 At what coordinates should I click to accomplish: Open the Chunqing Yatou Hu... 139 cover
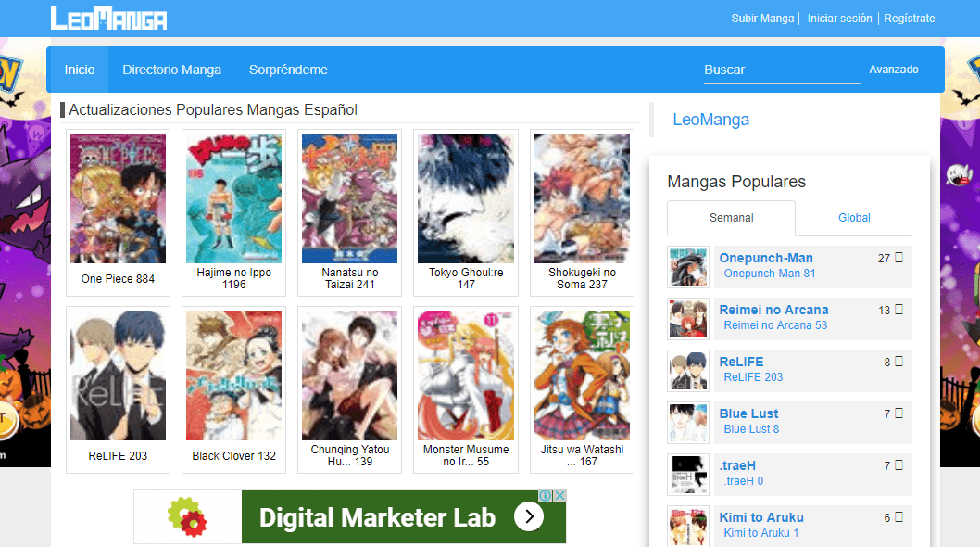(350, 375)
